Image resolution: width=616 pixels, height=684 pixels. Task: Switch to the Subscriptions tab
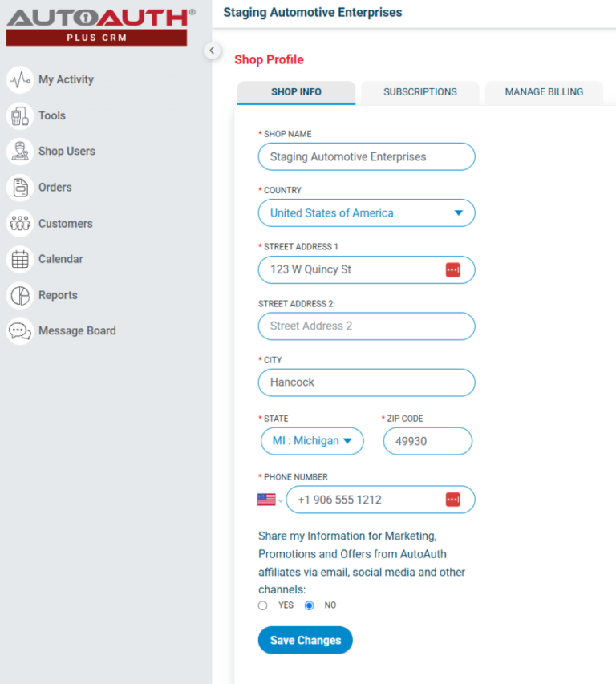419,92
